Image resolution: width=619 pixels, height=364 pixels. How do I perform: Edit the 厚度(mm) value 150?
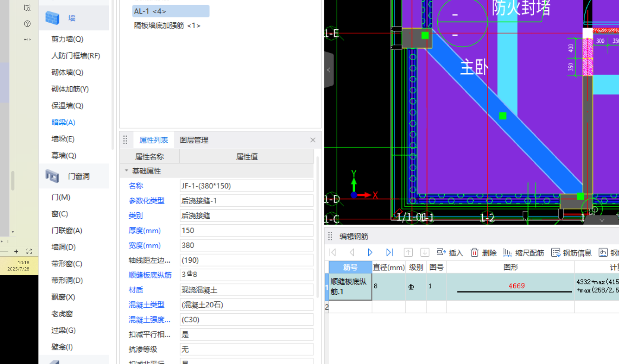[246, 231]
